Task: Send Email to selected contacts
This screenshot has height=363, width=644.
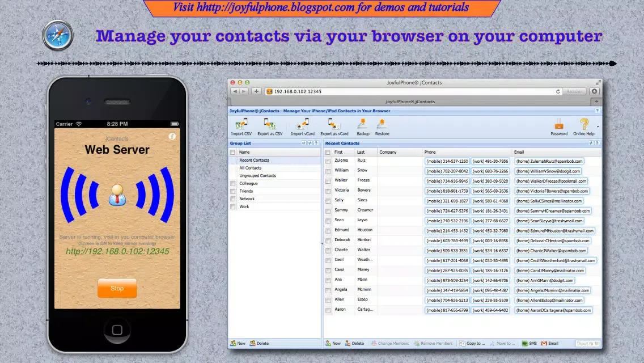Action: pyautogui.click(x=550, y=343)
